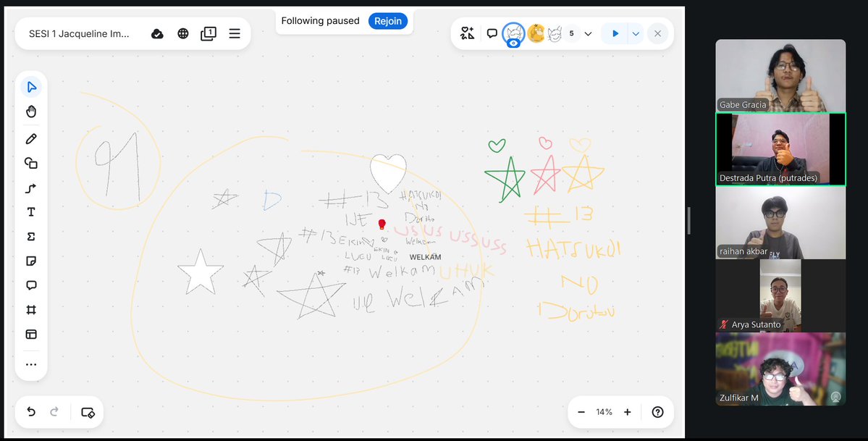
Task: Click the yellow duck participant avatar
Action: pos(536,34)
